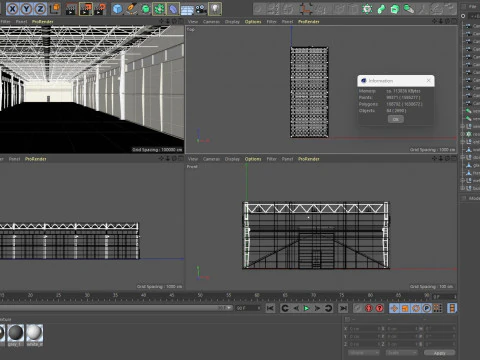
Task: Click red Keyframe Selection icon
Action: point(379,308)
